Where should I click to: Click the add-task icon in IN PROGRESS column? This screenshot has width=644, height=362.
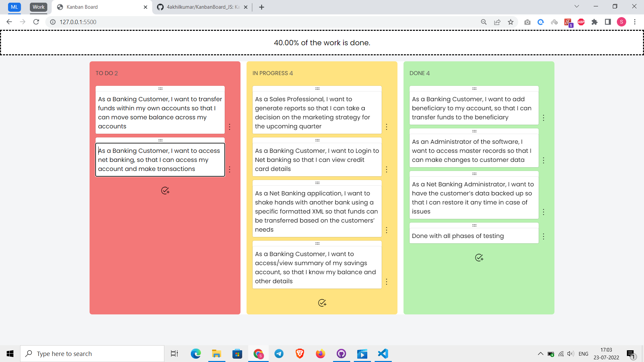322,303
